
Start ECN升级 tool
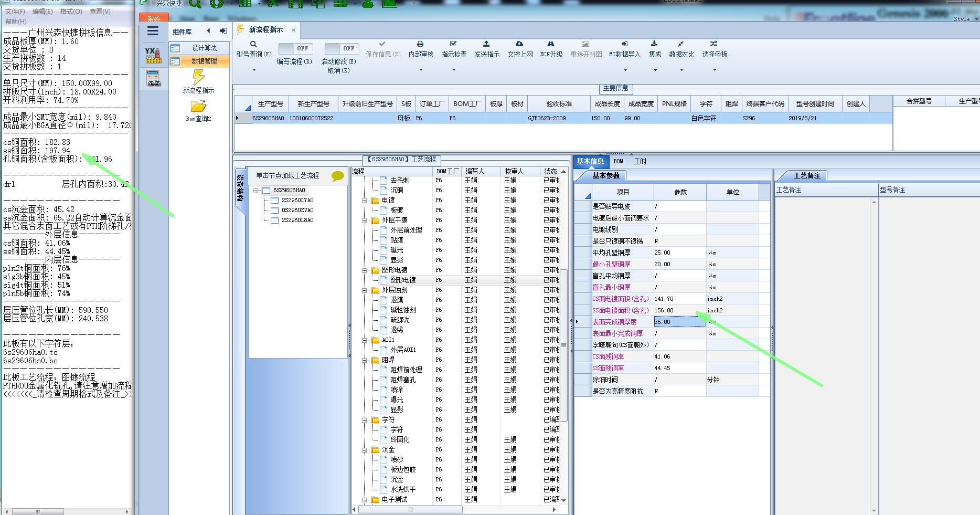point(551,44)
